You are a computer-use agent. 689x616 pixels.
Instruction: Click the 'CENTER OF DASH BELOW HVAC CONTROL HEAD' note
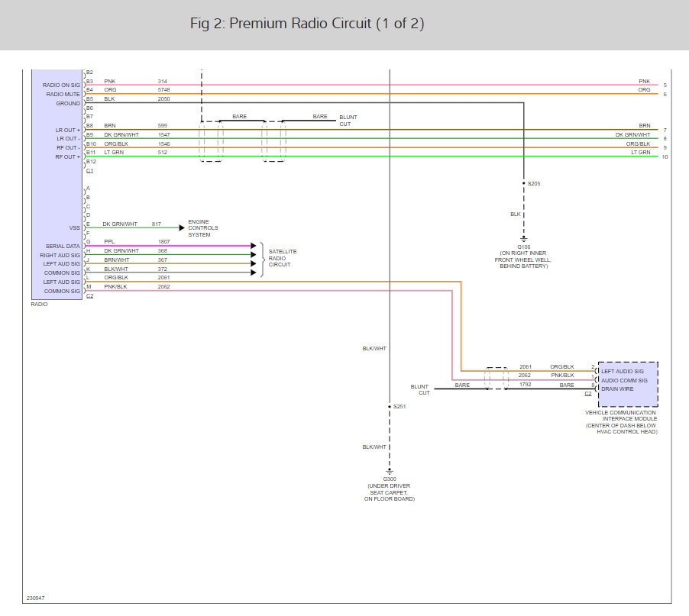click(621, 429)
